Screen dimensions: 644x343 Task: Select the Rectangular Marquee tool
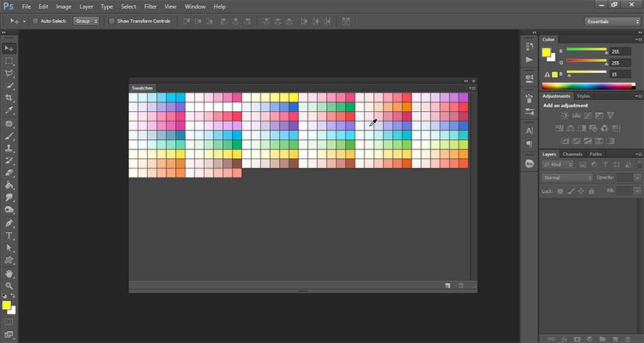[9, 60]
